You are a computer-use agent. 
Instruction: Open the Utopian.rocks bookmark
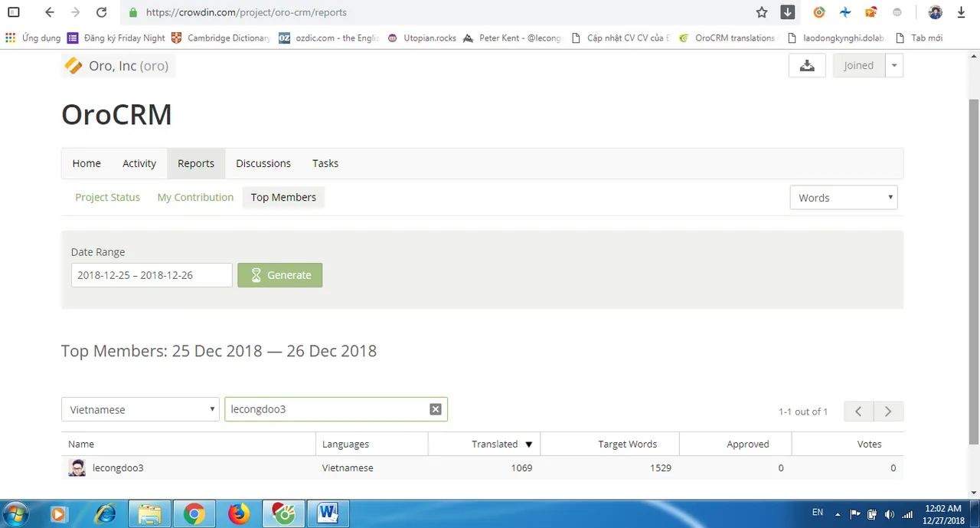tap(422, 38)
